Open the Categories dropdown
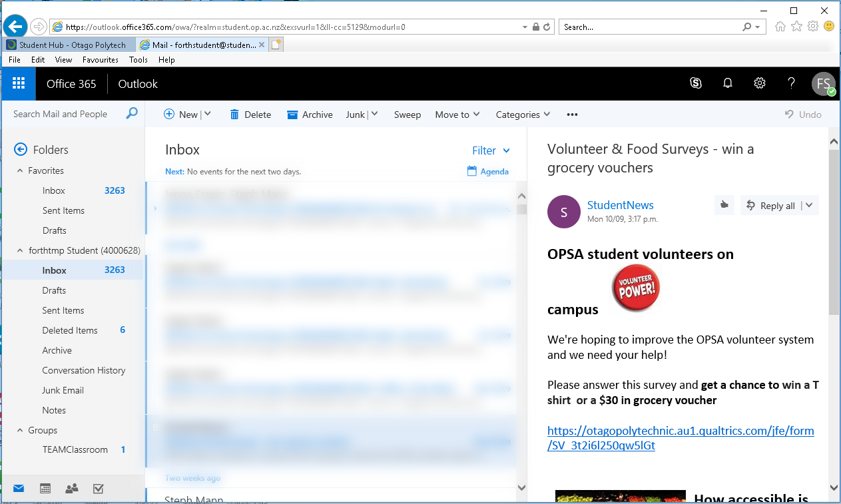 (x=523, y=115)
